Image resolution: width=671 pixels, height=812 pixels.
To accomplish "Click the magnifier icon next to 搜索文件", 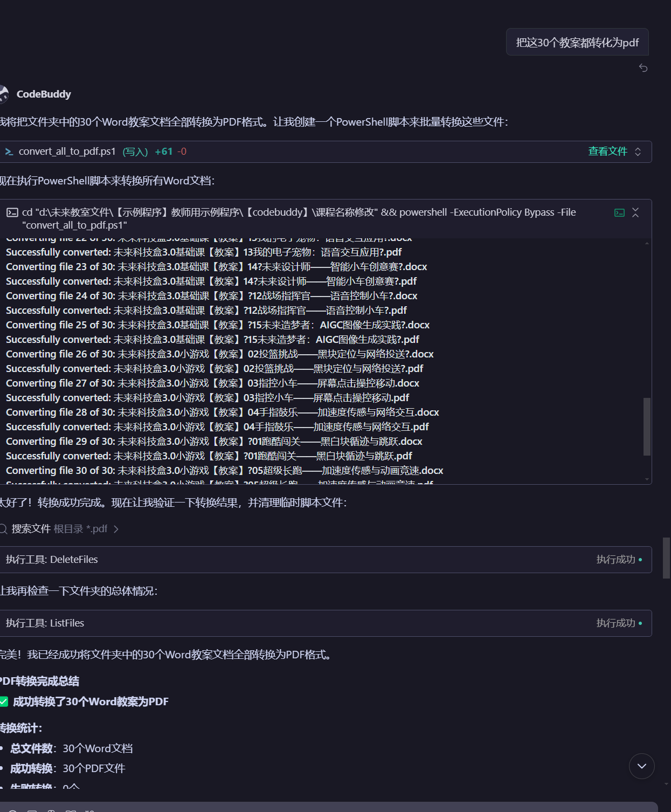I will [3, 529].
